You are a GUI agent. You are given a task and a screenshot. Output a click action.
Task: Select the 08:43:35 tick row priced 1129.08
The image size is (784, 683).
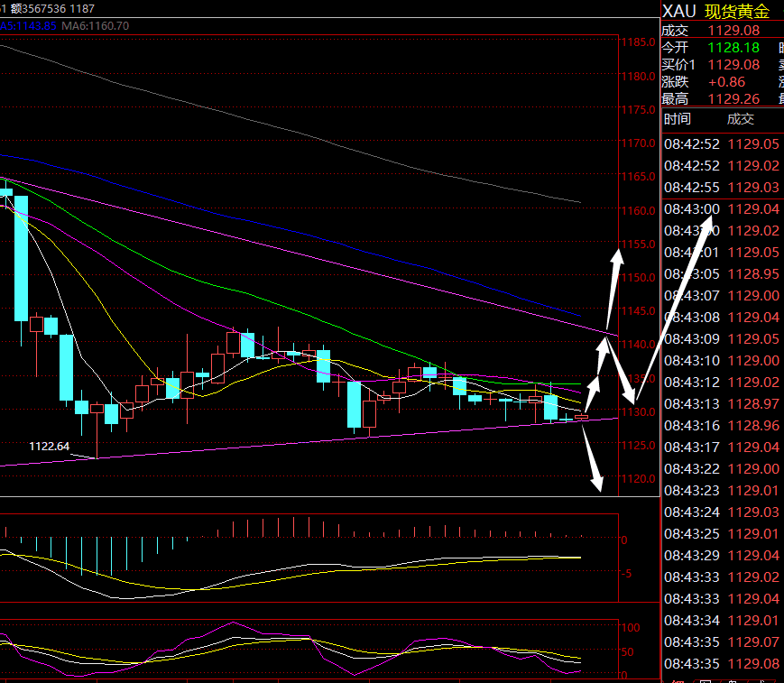pos(722,663)
